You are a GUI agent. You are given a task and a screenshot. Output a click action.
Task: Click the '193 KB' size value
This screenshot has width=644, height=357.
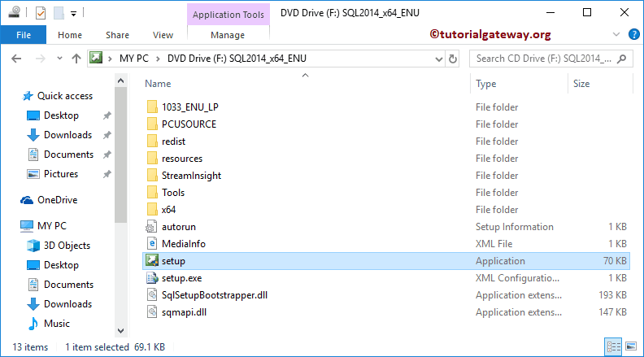[612, 295]
